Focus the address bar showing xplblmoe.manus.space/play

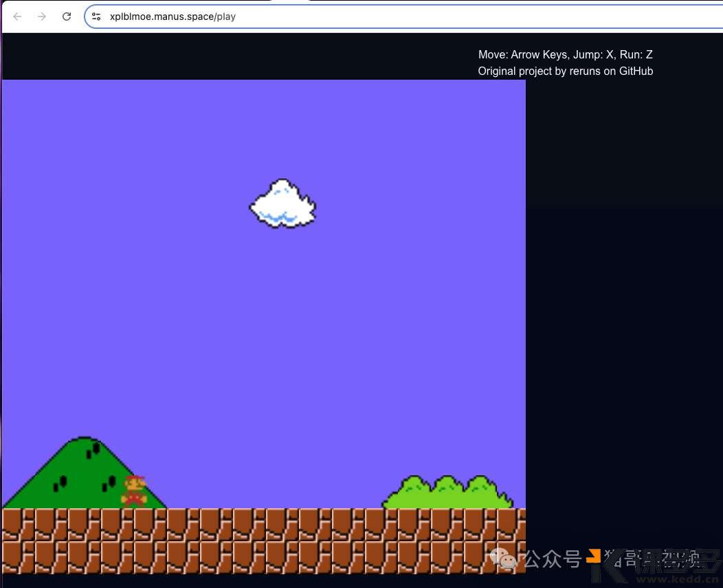coord(403,16)
